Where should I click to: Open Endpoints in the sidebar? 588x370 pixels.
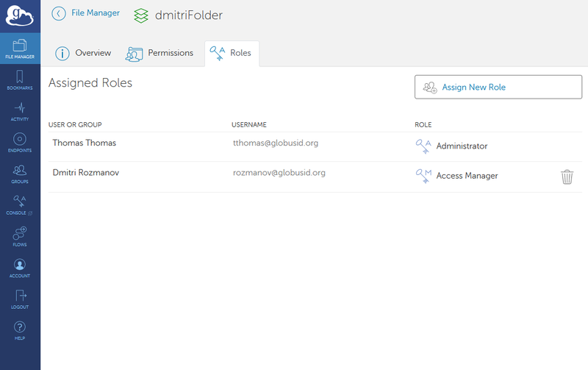(x=20, y=142)
